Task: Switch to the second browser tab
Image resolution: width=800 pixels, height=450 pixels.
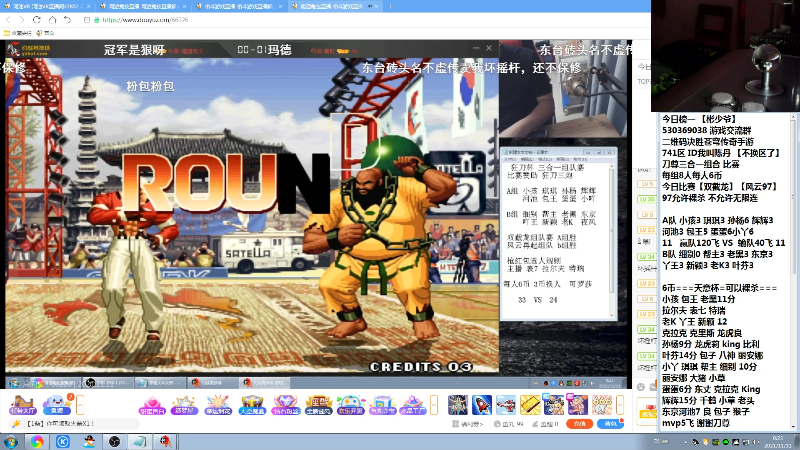Action: [143, 6]
